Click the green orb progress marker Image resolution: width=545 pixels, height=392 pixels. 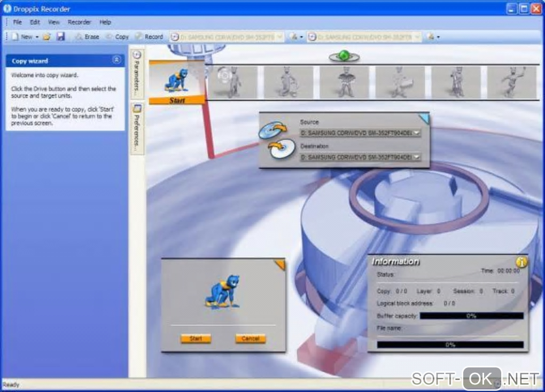(344, 56)
